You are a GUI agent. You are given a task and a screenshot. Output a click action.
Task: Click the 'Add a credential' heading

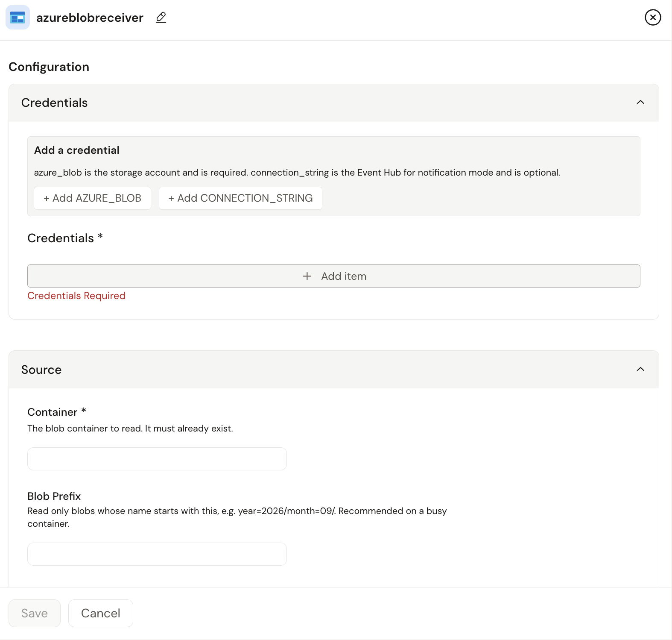77,150
